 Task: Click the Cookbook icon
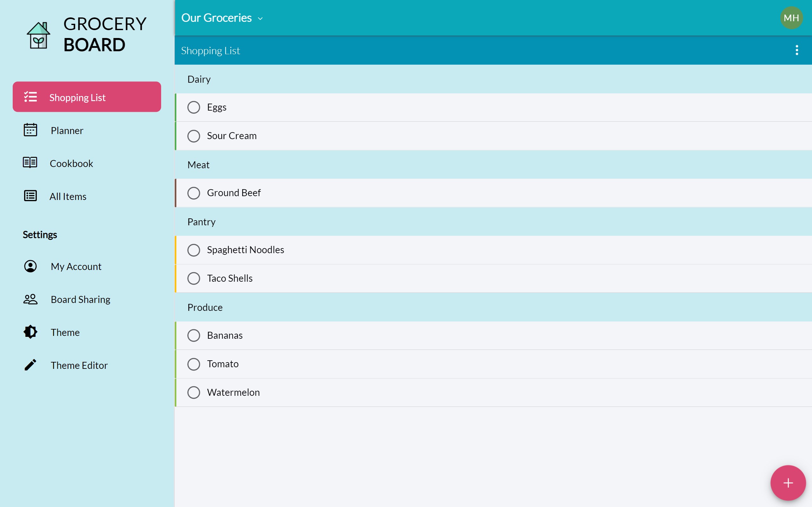(x=29, y=163)
